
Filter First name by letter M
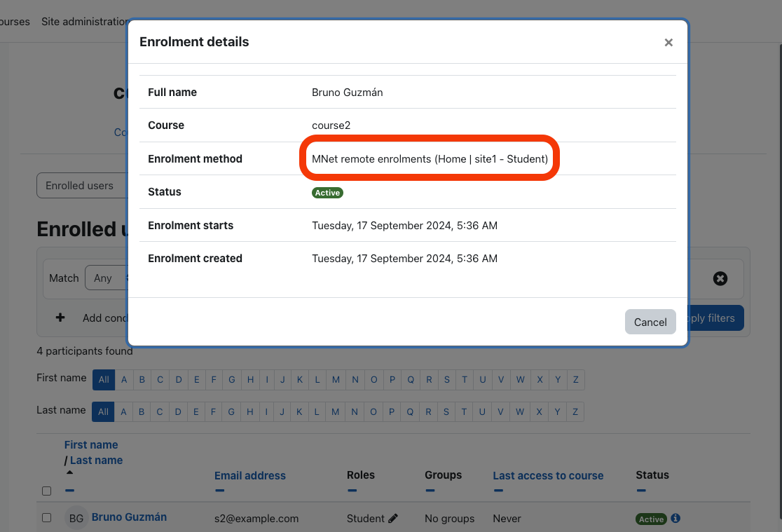[336, 380]
